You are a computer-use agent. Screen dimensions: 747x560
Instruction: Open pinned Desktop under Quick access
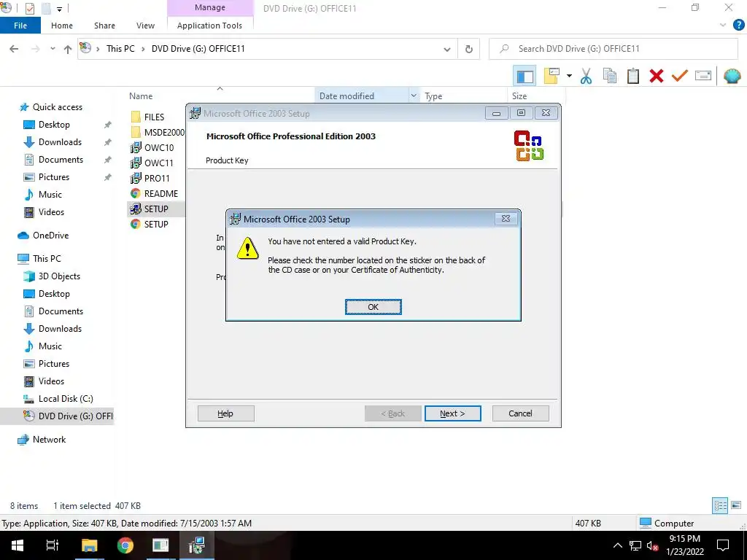point(54,124)
